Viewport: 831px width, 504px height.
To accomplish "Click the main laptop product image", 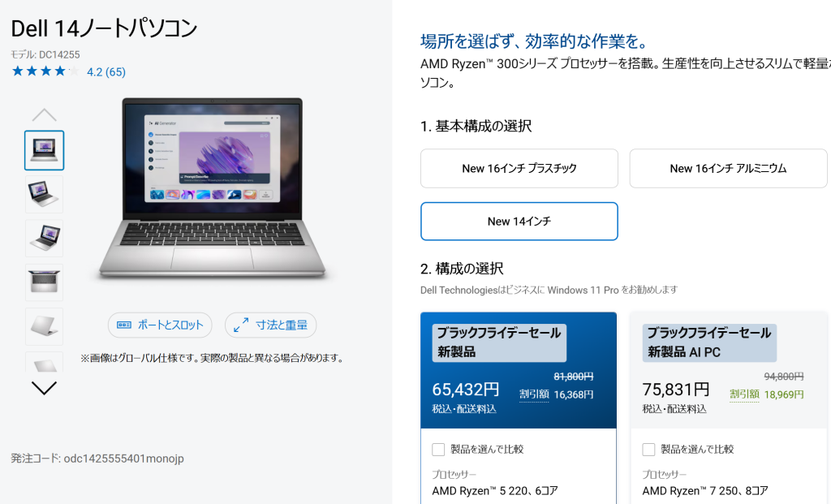I will (212, 188).
